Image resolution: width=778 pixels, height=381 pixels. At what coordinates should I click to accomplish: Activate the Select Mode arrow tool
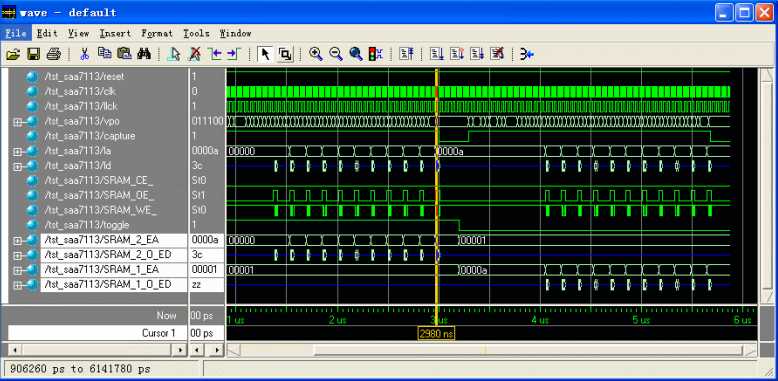tap(265, 54)
